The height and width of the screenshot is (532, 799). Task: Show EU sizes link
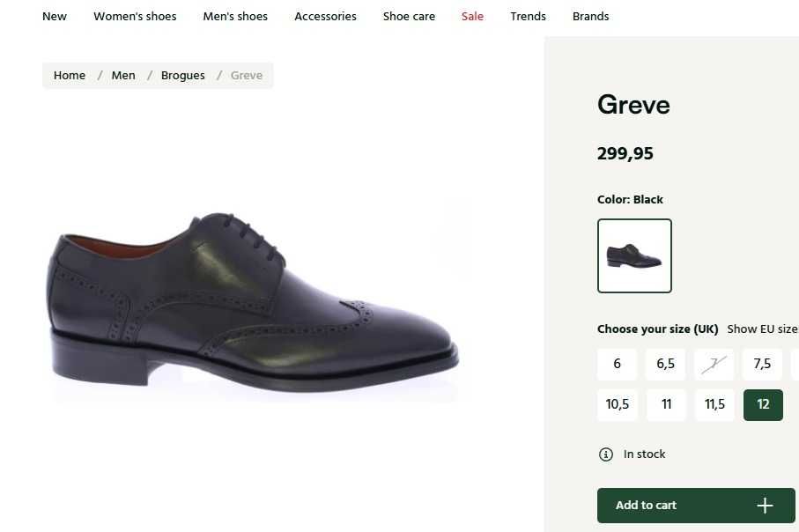(762, 329)
